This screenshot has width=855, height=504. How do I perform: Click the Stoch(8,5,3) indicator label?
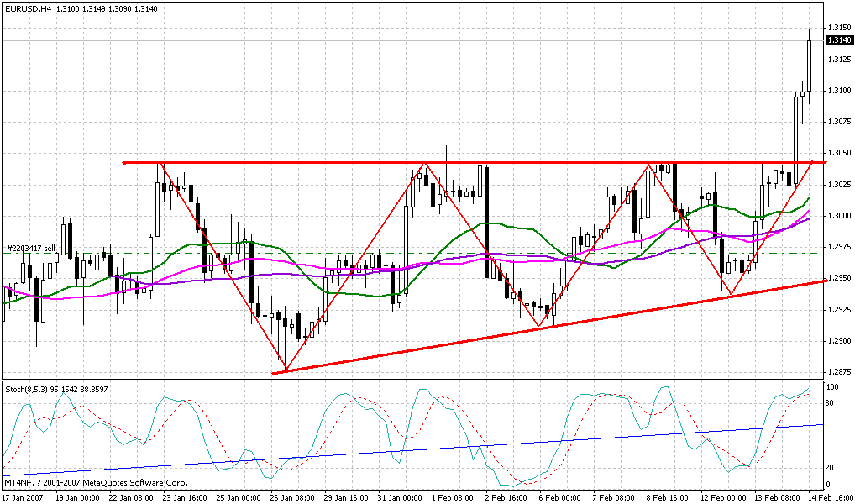(26, 390)
